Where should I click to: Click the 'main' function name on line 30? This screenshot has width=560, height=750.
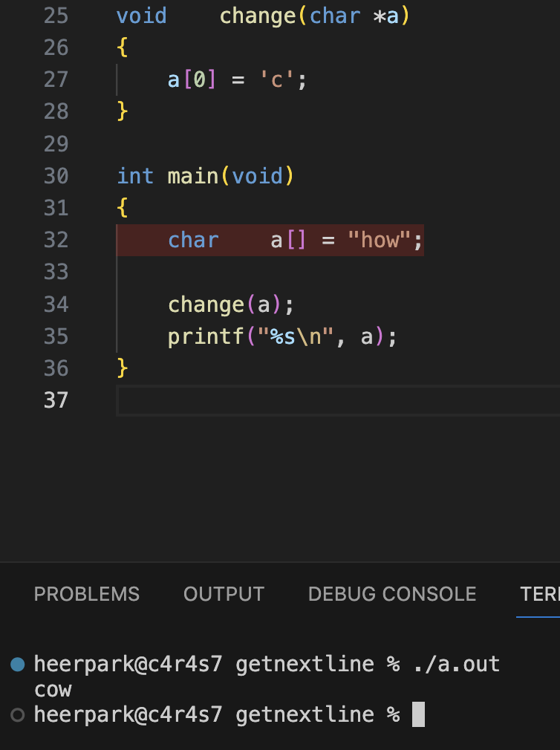click(193, 176)
